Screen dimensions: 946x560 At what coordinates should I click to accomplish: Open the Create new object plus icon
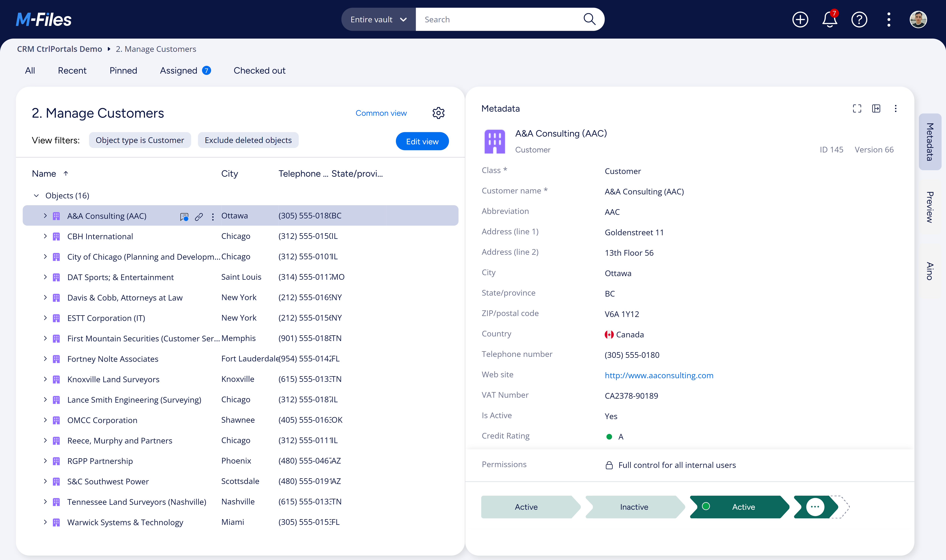point(800,19)
